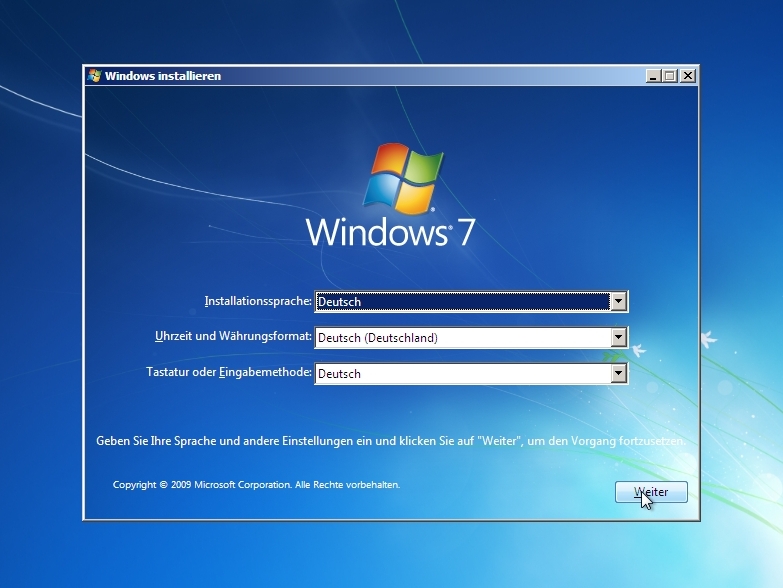Click the copyright 2009 Microsoft Corporation text
The height and width of the screenshot is (588, 783).
(256, 485)
